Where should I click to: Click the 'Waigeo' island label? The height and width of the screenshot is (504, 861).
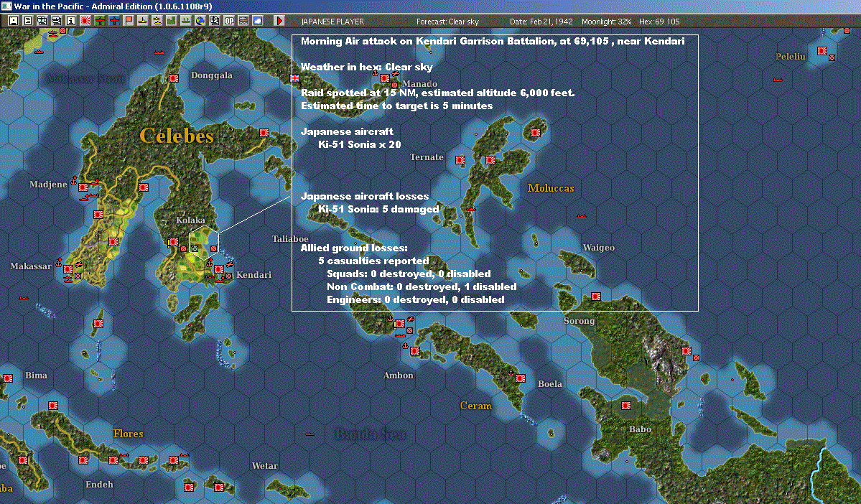[598, 248]
